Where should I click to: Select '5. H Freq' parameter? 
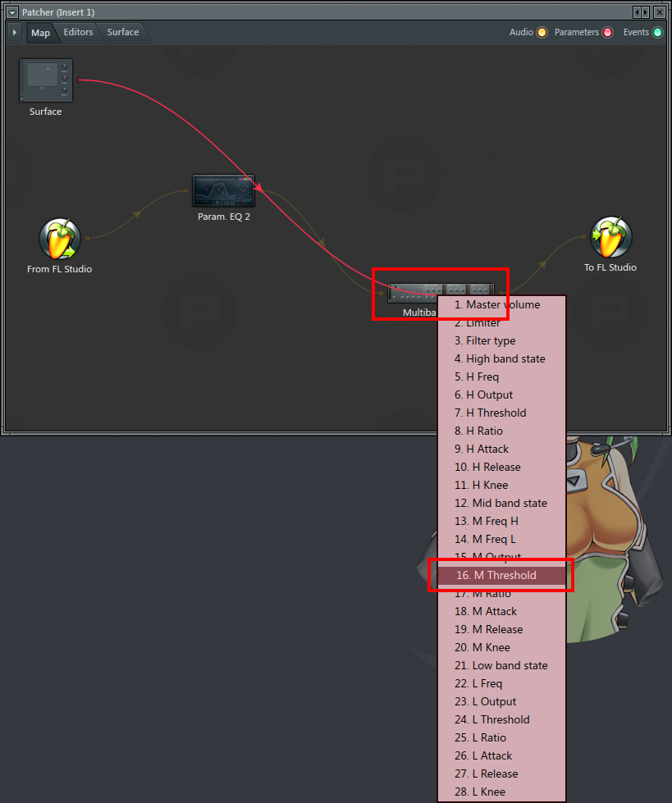[x=502, y=377]
